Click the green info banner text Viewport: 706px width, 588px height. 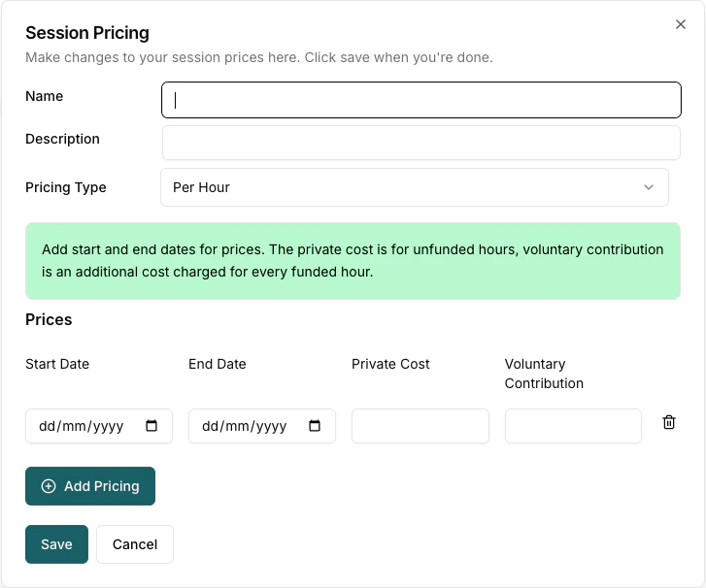coord(353,261)
